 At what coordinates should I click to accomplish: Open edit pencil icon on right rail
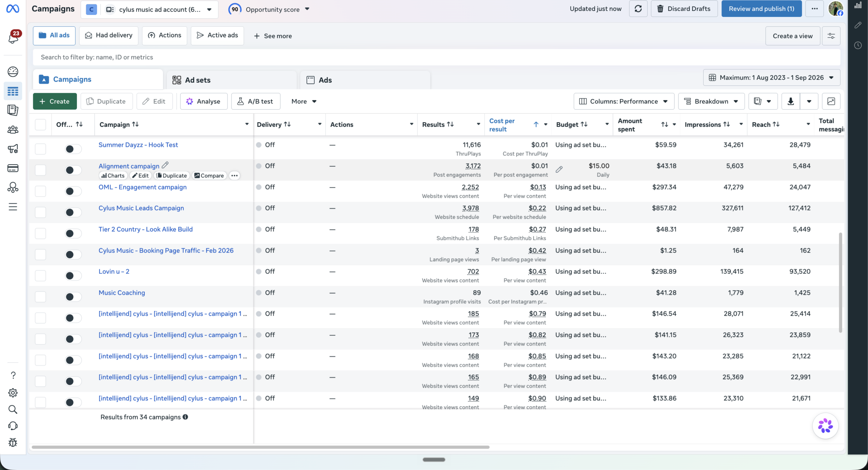click(x=858, y=25)
